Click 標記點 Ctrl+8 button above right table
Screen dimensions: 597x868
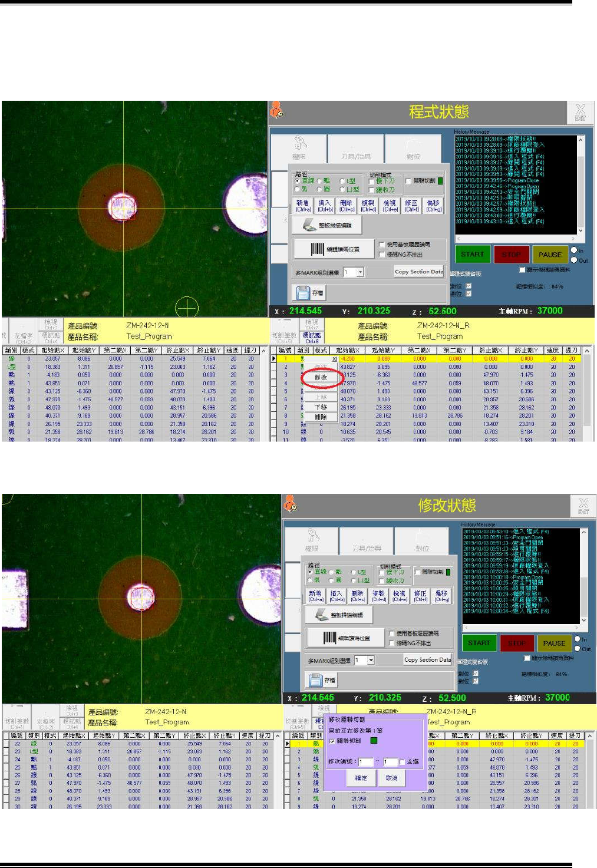tap(312, 337)
